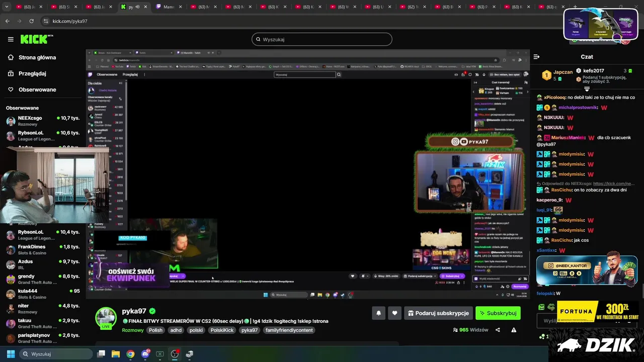Focus the Wyszukaj search field on Kick
The height and width of the screenshot is (362, 644).
point(322,39)
